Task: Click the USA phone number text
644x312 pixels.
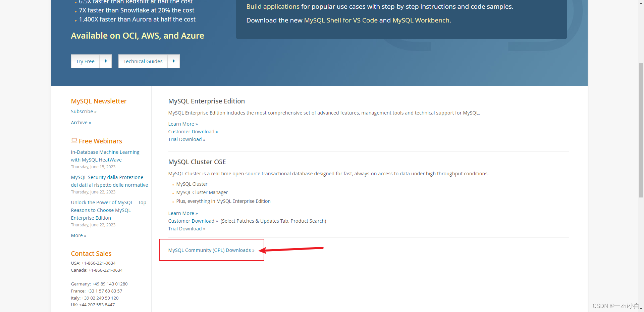Action: pos(93,263)
